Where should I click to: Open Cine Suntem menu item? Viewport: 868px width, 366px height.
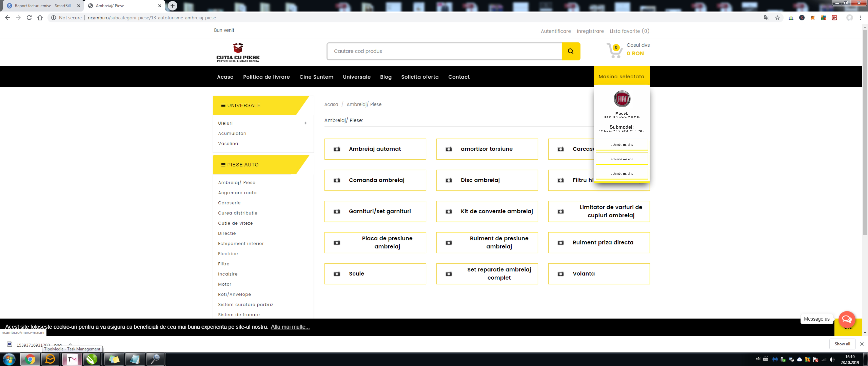(316, 77)
